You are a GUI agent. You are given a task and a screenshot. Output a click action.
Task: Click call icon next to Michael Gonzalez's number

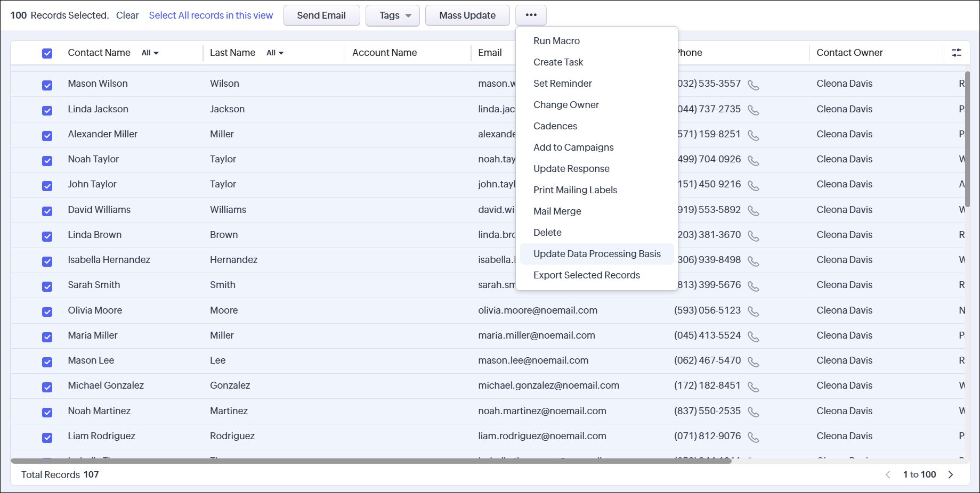753,387
